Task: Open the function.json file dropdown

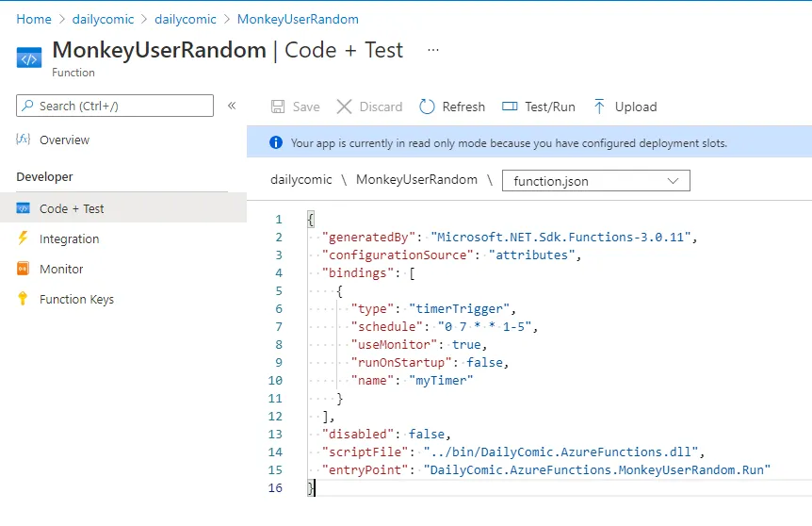Action: point(596,181)
